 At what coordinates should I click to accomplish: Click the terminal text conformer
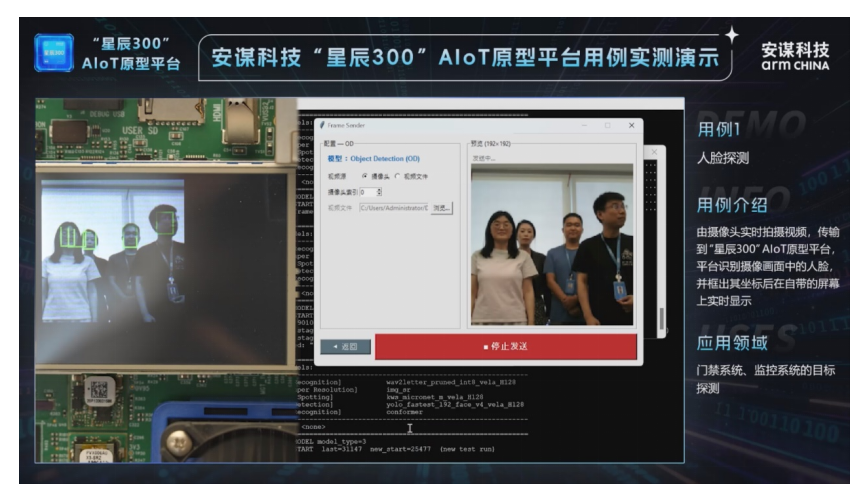point(404,412)
